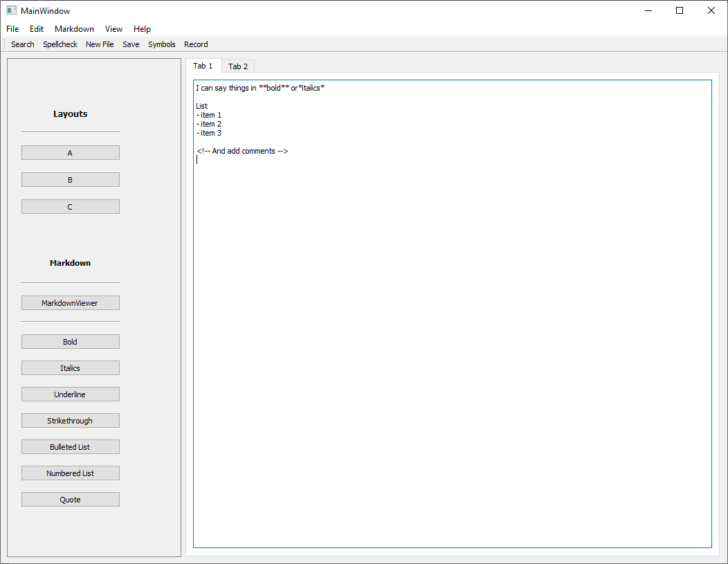728x564 pixels.
Task: Apply Bold formatting button
Action: (70, 342)
